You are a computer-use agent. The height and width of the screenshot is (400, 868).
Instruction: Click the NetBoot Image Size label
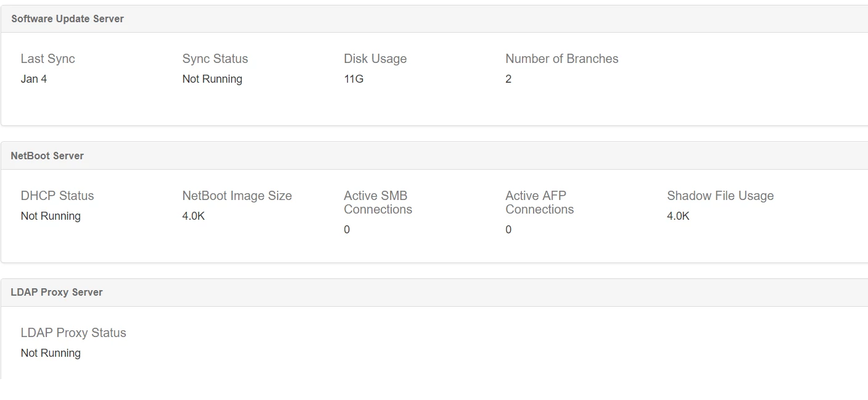237,196
